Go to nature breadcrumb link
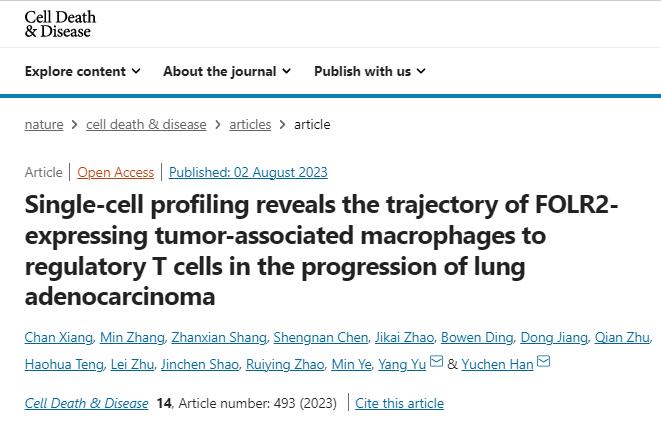Screen dimensions: 661x422 pos(44,124)
